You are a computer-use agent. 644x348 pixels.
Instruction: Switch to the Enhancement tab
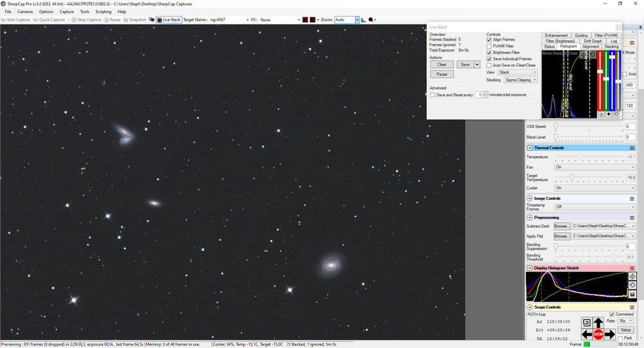[556, 35]
